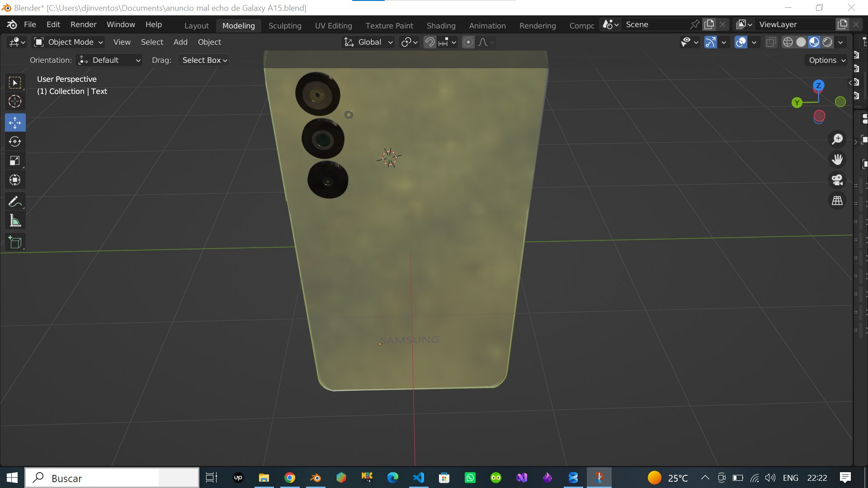Open the Render menu
The image size is (868, 488).
coord(83,24)
